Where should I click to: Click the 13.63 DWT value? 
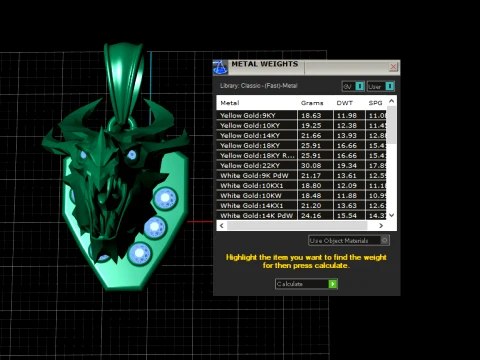(x=347, y=206)
